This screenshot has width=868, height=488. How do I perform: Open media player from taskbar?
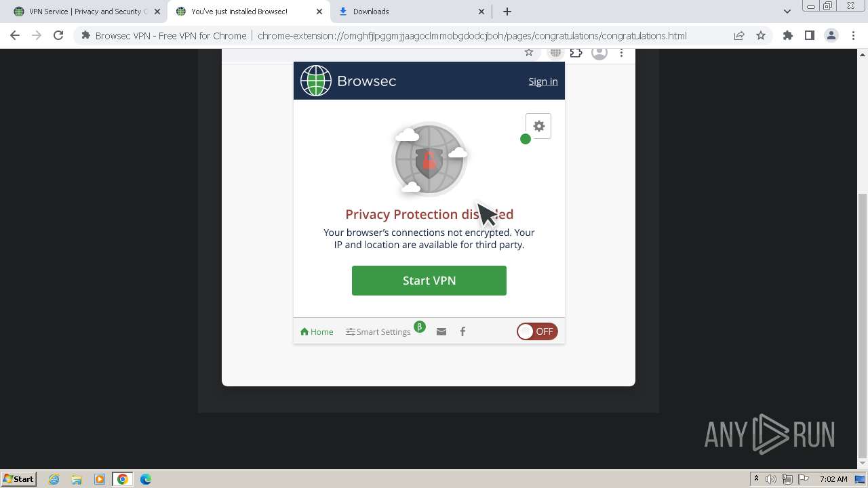[100, 479]
